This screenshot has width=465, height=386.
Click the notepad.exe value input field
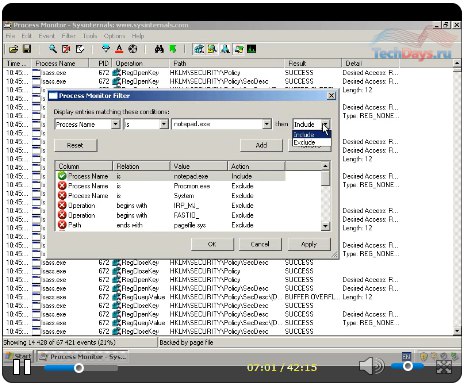pos(217,124)
